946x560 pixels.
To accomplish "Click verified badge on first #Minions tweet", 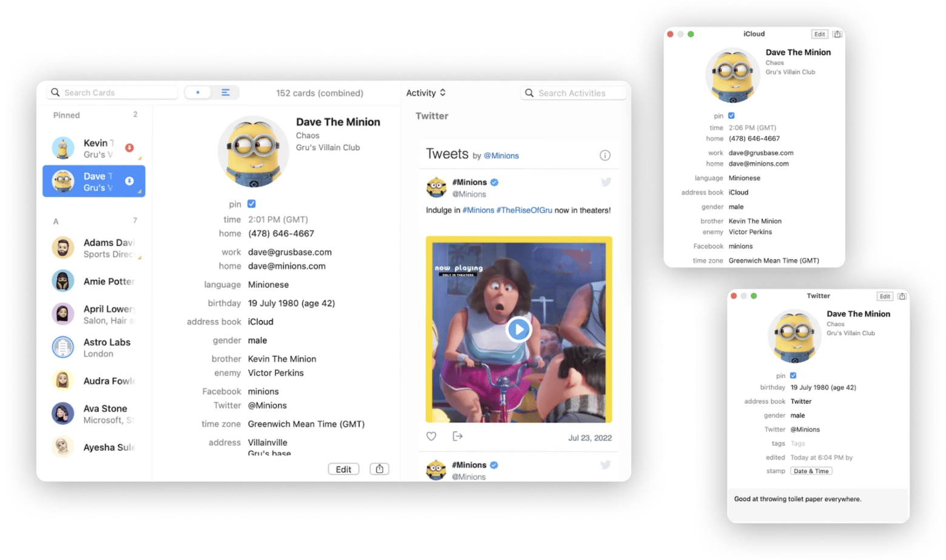I will point(494,182).
